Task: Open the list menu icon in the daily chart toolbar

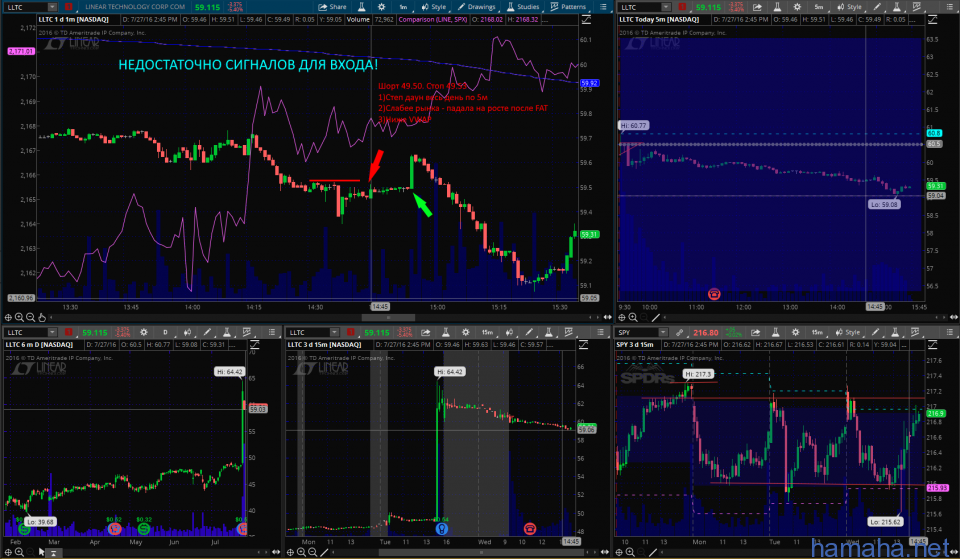Action: pyautogui.click(x=272, y=332)
